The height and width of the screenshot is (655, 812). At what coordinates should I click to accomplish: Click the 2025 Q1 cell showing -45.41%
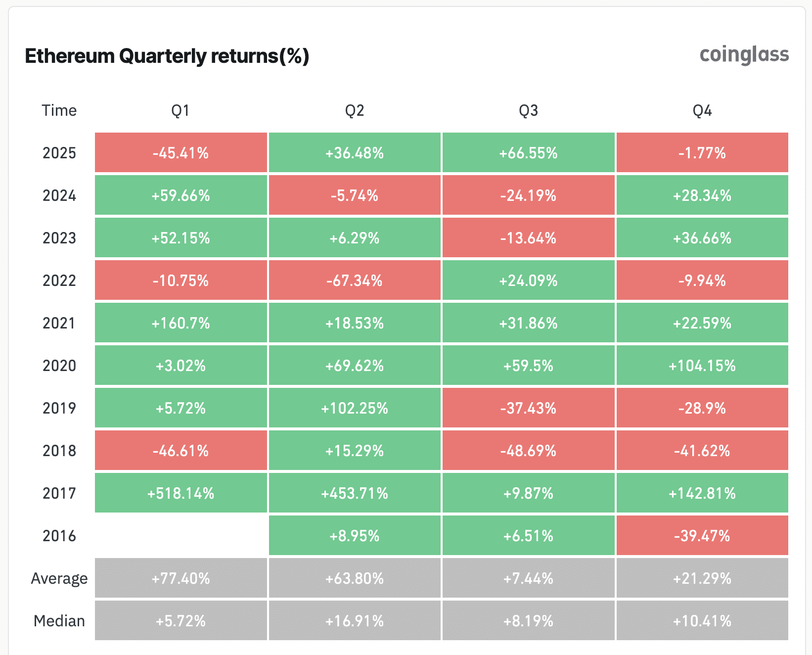point(181,153)
